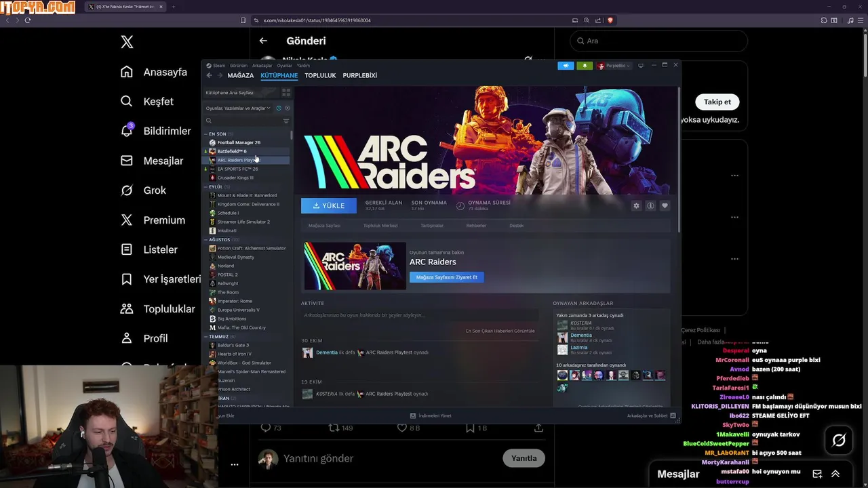868x488 pixels.
Task: Click activity comment field about this game
Action: click(x=420, y=315)
